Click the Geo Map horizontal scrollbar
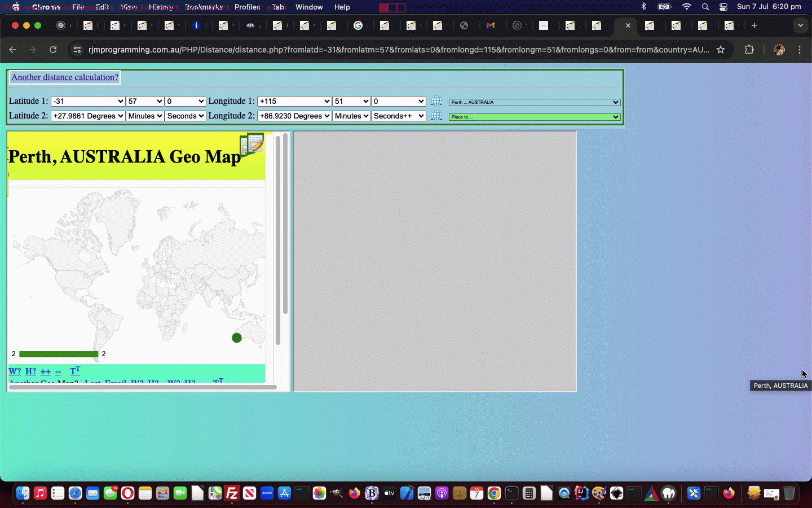This screenshot has height=508, width=812. (143, 387)
